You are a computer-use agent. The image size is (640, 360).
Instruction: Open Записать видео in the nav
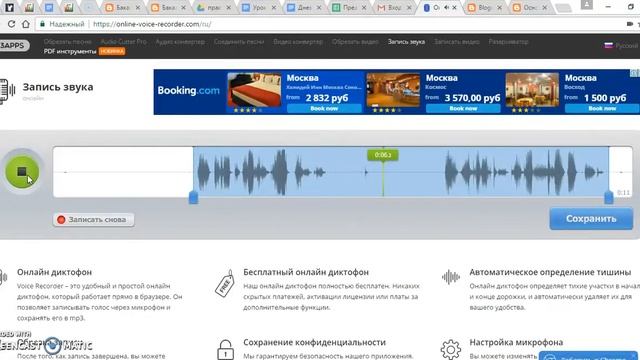tap(457, 42)
